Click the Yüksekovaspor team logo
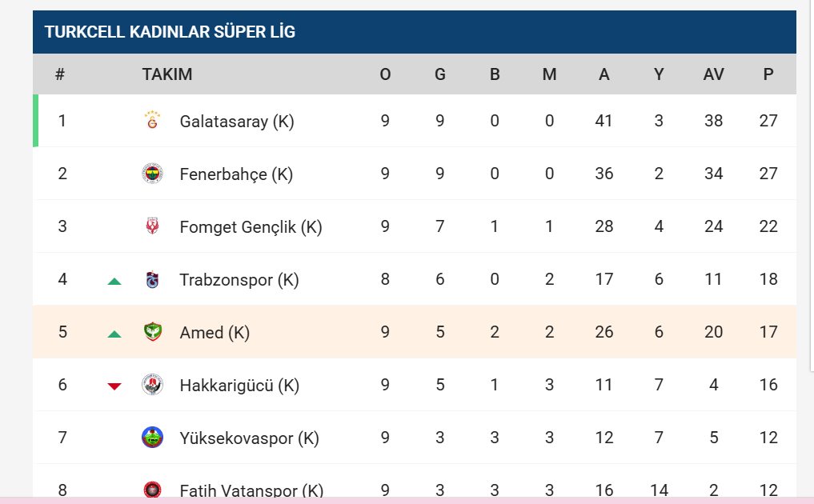 pyautogui.click(x=152, y=438)
